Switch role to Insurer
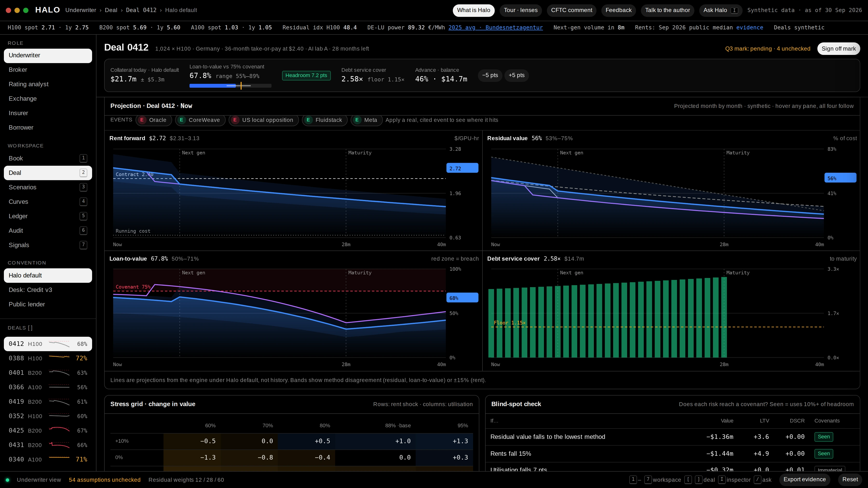 tap(48, 113)
